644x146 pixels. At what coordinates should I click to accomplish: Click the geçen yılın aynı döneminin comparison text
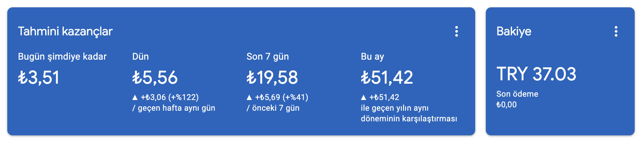point(409,113)
